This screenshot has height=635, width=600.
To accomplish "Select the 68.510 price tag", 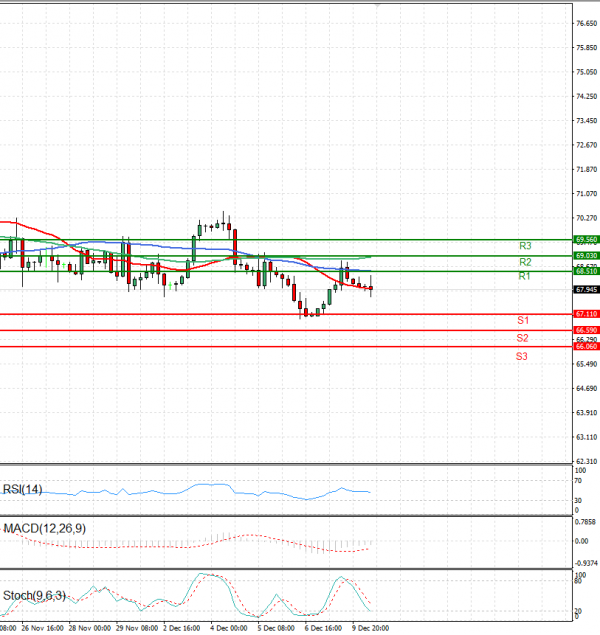I will (586, 271).
